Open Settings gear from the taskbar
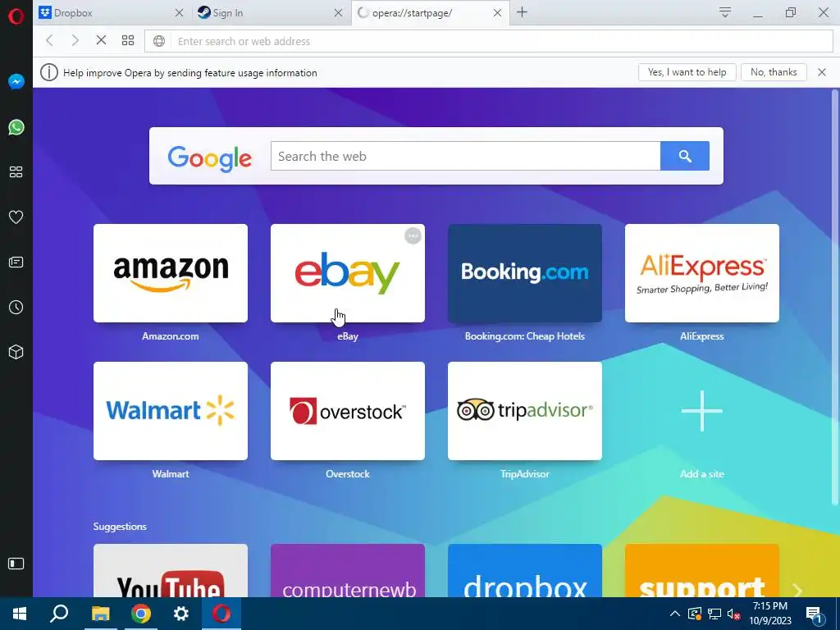The image size is (840, 630). coord(181,614)
